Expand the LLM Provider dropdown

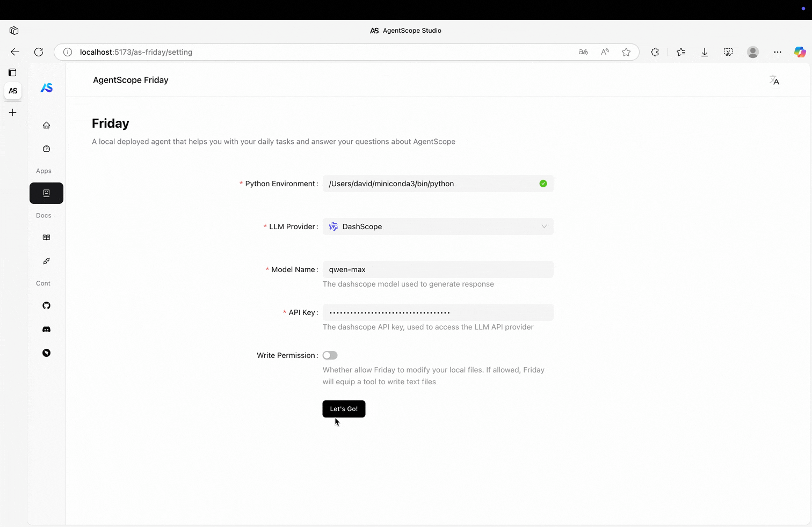point(438,226)
